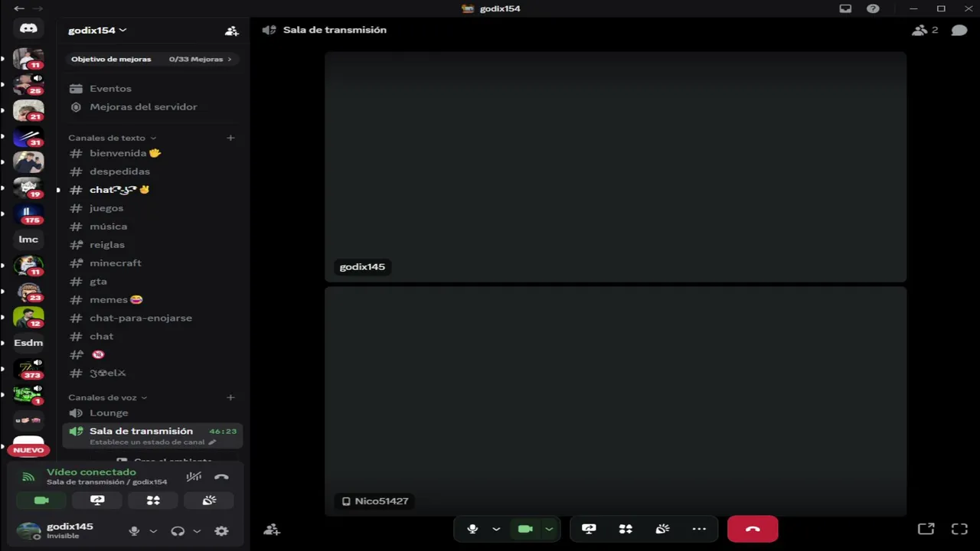Viewport: 980px width, 551px height.
Task: Focus the Nico51427 video tile
Action: coord(616,401)
